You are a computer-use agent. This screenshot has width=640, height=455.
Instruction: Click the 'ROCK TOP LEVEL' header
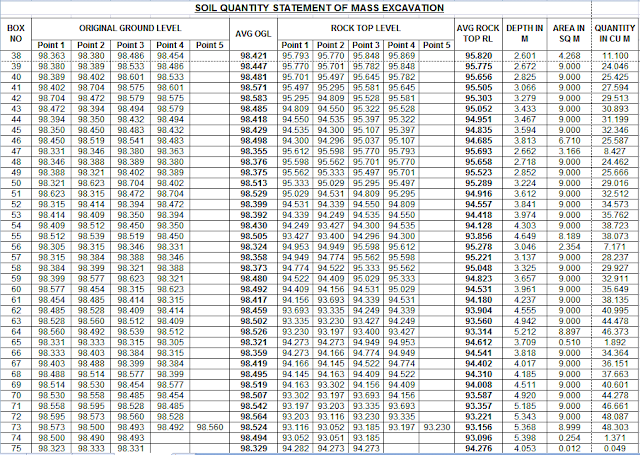coord(366,28)
